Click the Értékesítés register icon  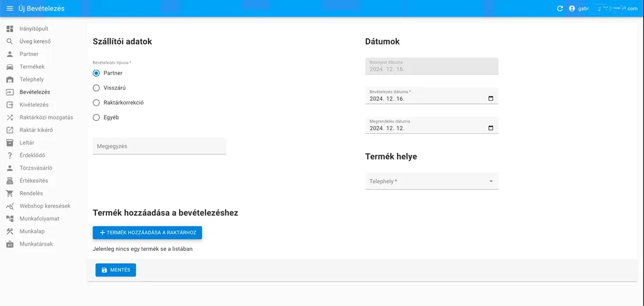pos(10,181)
